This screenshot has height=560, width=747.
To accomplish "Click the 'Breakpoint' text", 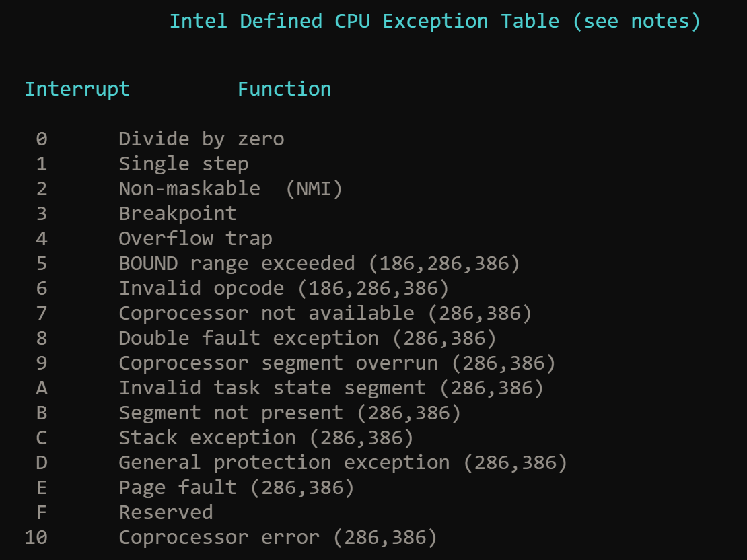I will (x=178, y=213).
